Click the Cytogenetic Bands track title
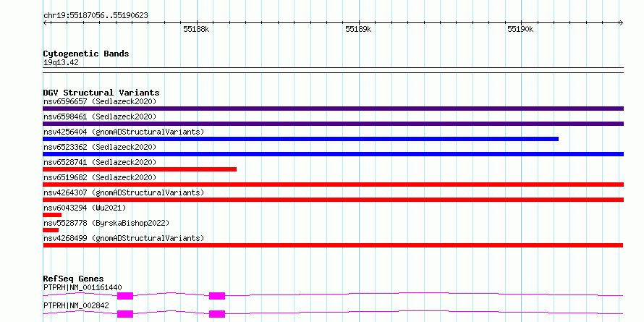Screen dimensions: 644x322 click(x=86, y=54)
